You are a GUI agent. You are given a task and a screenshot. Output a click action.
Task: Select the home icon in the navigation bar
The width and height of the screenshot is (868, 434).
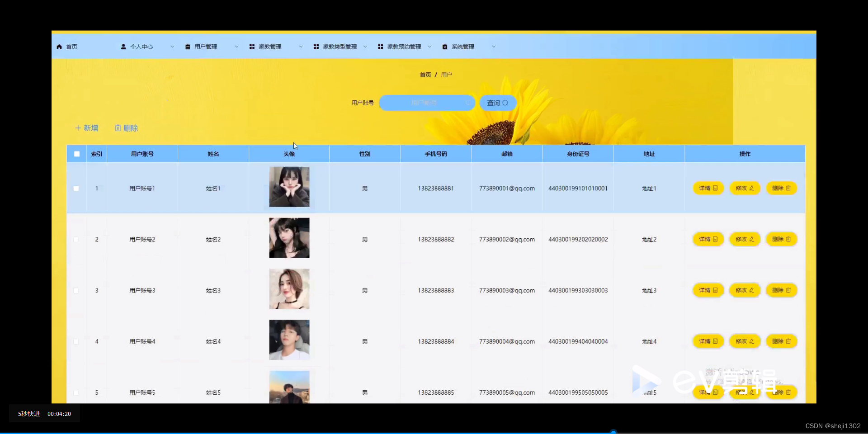[x=59, y=46]
